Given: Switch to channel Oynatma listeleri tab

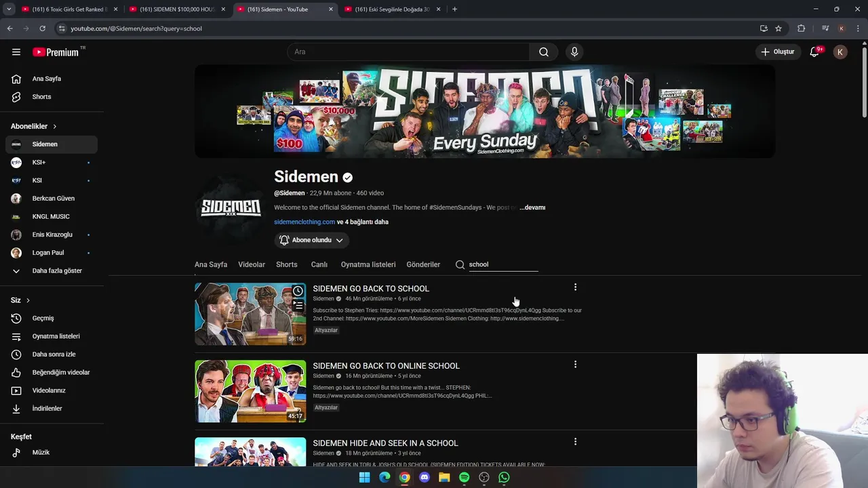Looking at the screenshot, I should coord(368,264).
